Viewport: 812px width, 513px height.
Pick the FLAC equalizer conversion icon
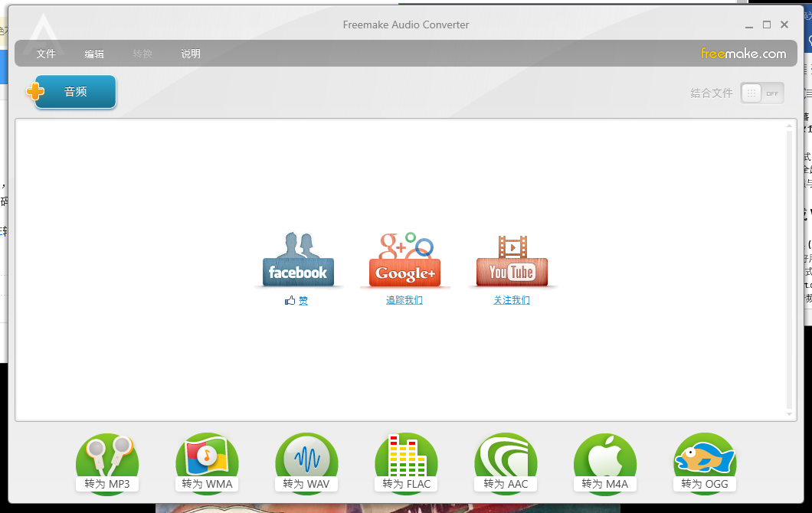407,464
